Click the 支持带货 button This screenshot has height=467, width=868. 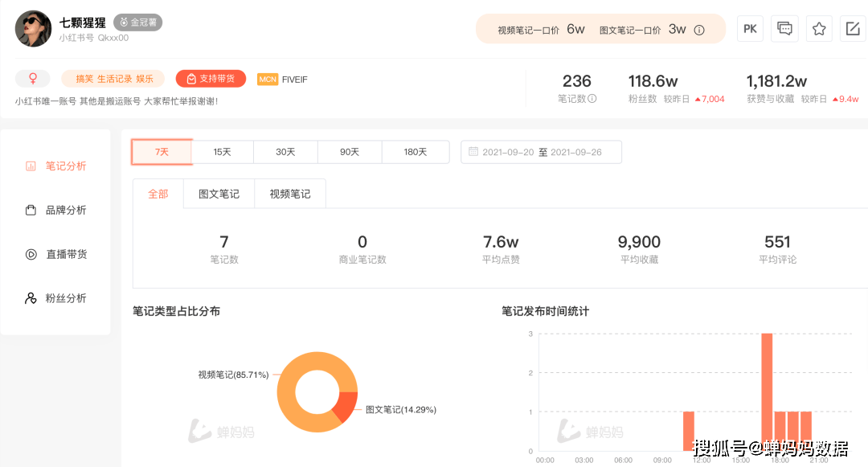pos(211,79)
